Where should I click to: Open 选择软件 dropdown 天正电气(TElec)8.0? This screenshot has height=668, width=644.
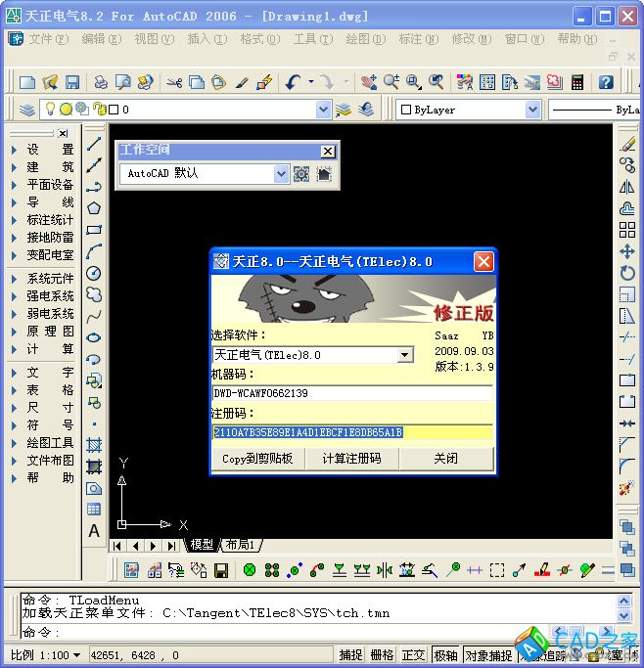point(405,354)
